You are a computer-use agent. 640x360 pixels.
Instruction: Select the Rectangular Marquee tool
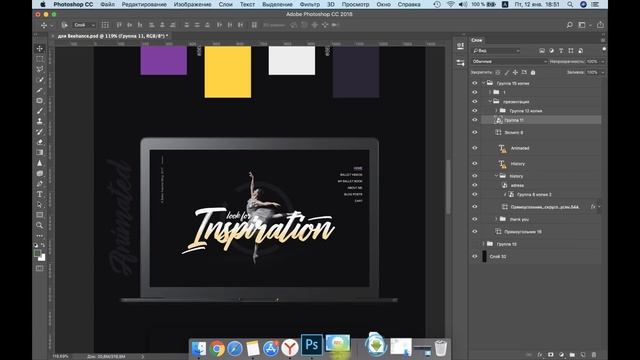coord(40,59)
